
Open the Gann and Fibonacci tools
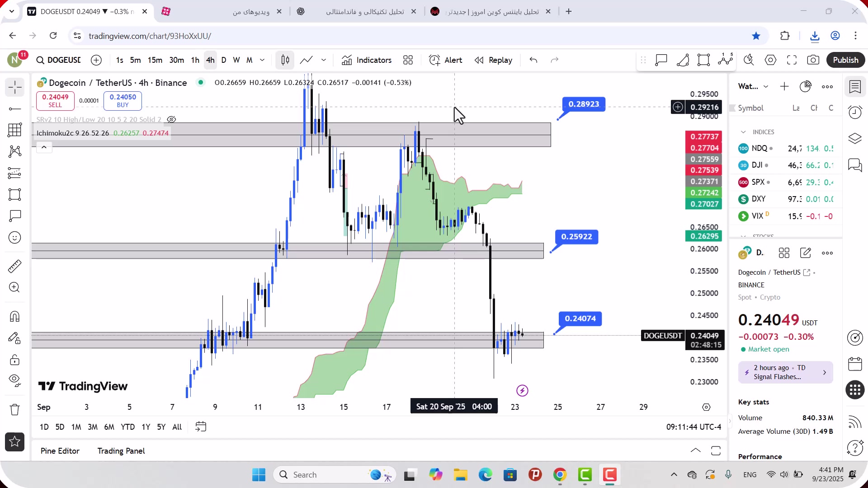click(15, 130)
